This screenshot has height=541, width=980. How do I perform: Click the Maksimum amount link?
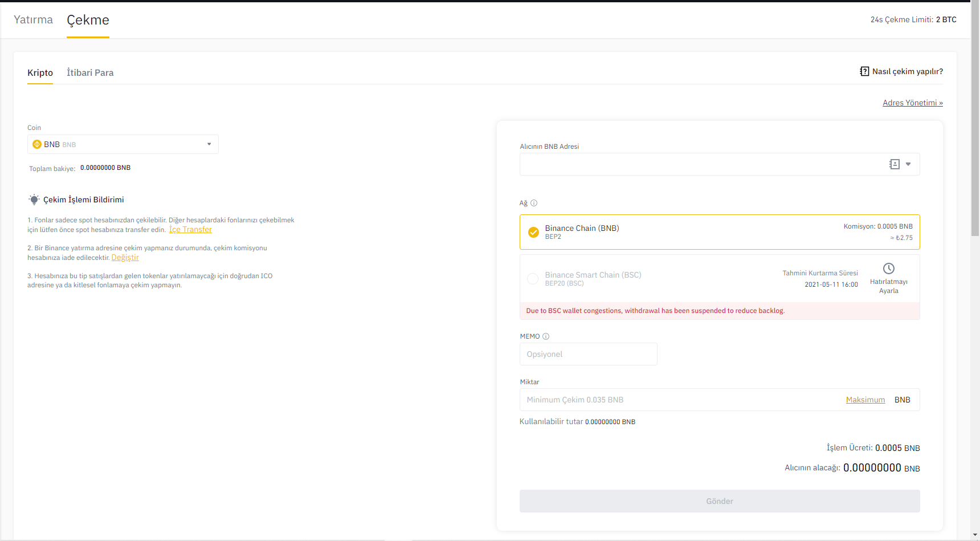[x=865, y=400]
